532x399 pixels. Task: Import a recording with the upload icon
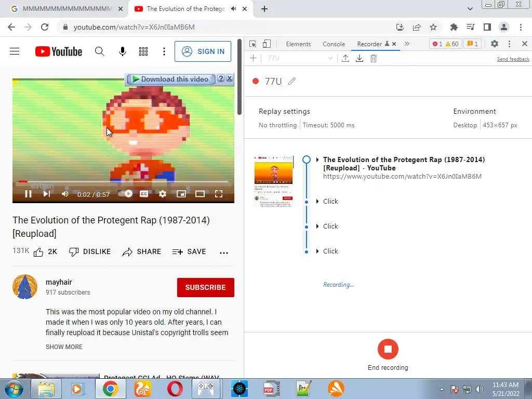(345, 58)
